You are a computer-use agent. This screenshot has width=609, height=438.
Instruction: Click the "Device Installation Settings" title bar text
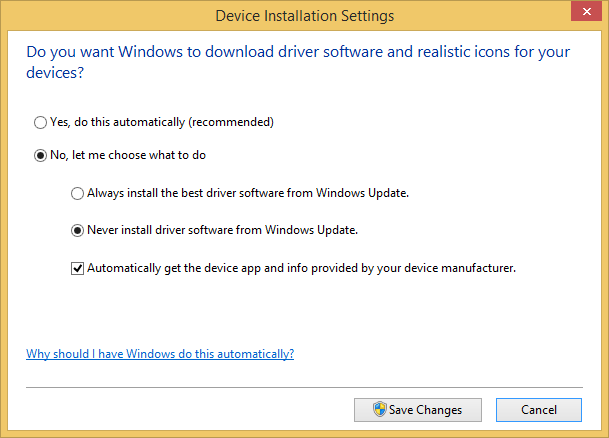[304, 16]
